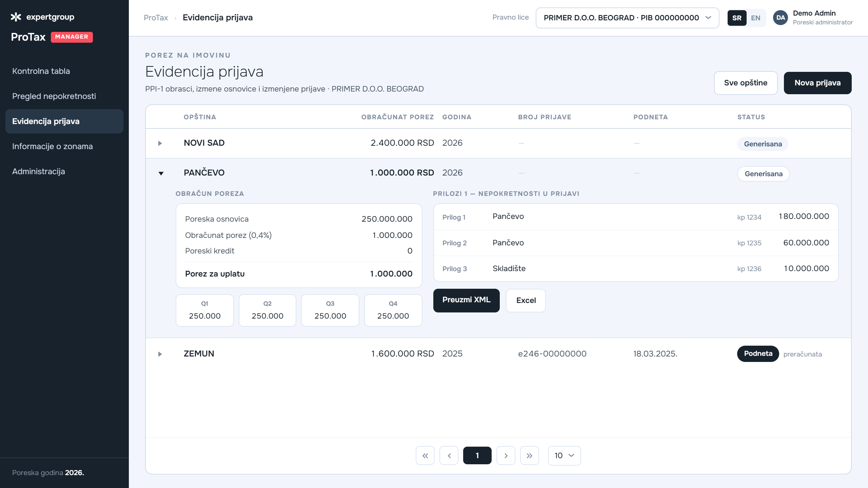This screenshot has width=868, height=488.
Task: Click the Q3 installment card
Action: pos(330,310)
